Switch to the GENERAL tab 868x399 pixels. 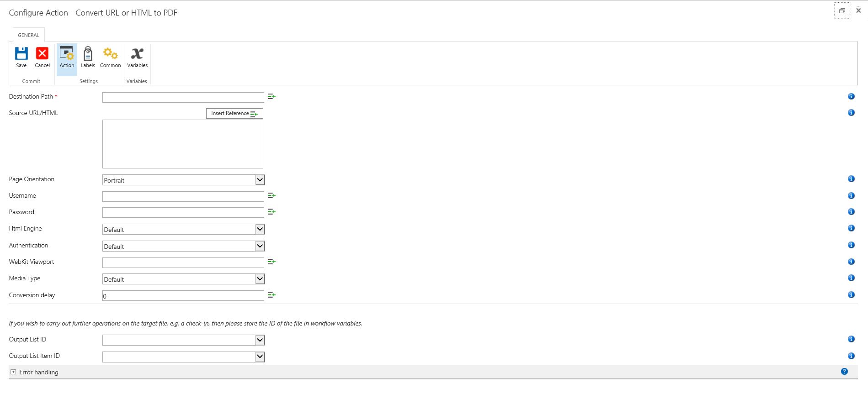28,35
